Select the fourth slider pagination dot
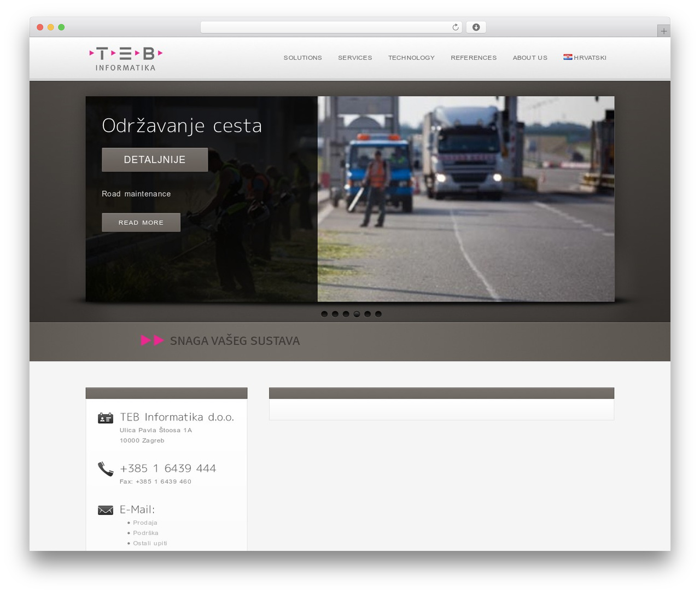 tap(357, 314)
